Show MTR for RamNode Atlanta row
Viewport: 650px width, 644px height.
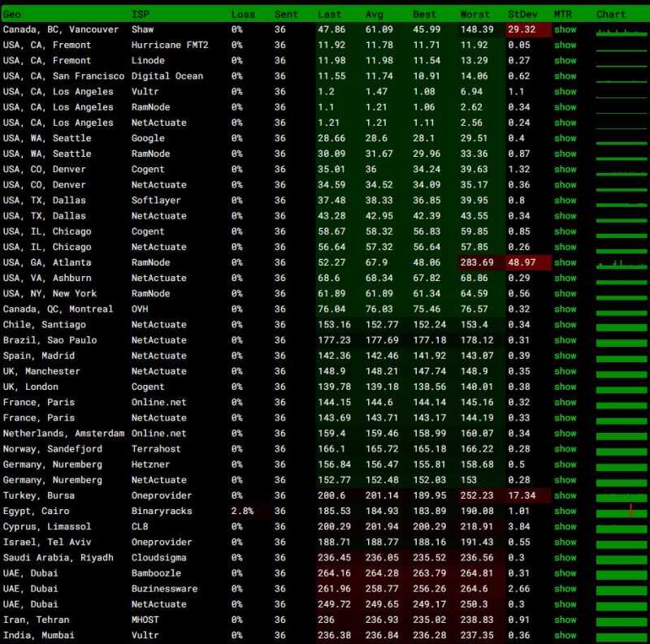[565, 263]
